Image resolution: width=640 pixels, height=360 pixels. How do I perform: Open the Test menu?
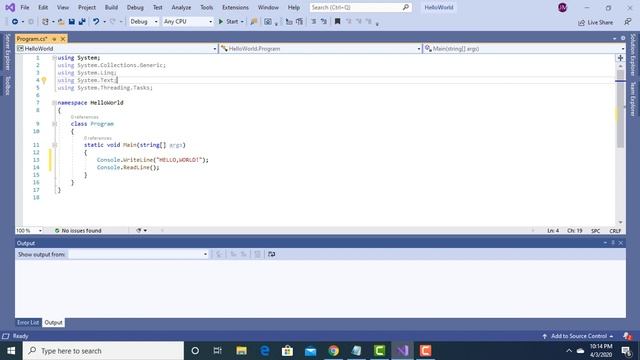(158, 7)
